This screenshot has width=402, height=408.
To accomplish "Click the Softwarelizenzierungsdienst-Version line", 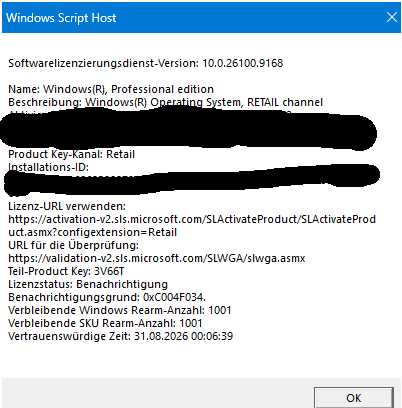I will [x=146, y=63].
